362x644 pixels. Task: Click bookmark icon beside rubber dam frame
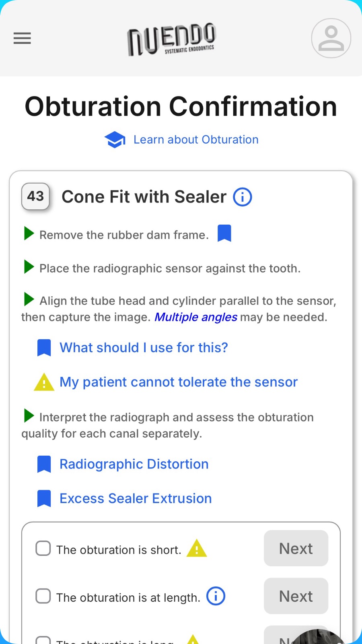pos(224,233)
